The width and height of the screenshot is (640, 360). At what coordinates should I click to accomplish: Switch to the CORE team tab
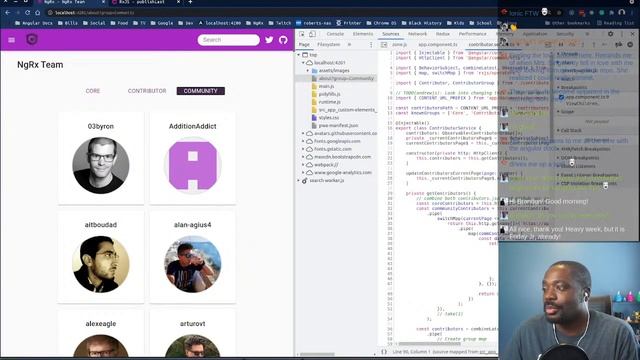coord(93,91)
